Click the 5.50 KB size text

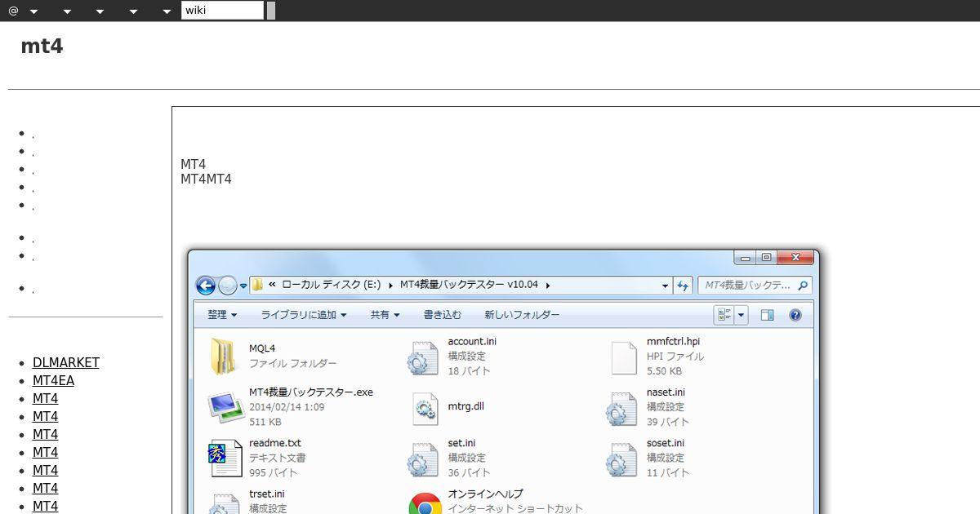coord(664,371)
